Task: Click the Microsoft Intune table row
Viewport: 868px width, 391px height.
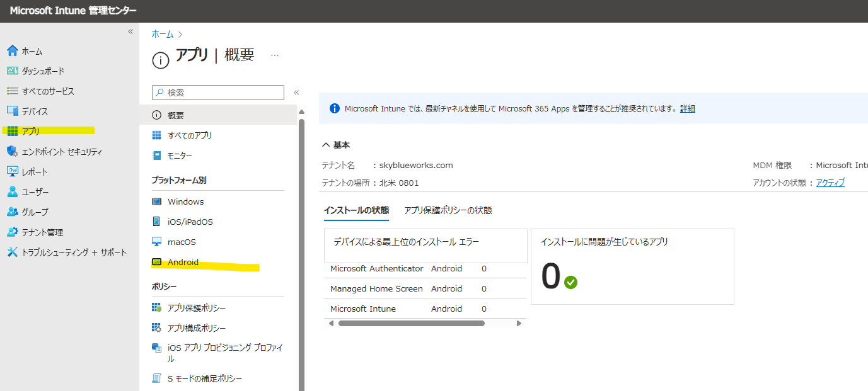Action: pos(425,309)
